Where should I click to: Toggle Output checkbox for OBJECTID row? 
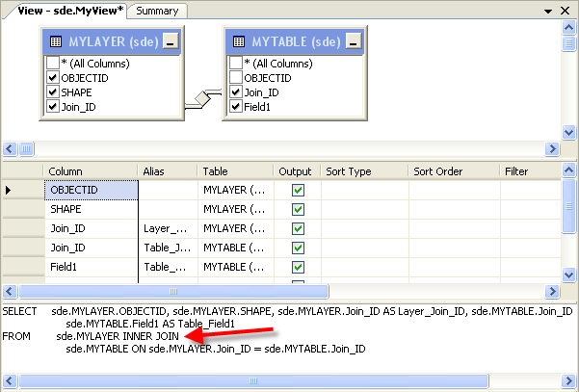tap(298, 190)
